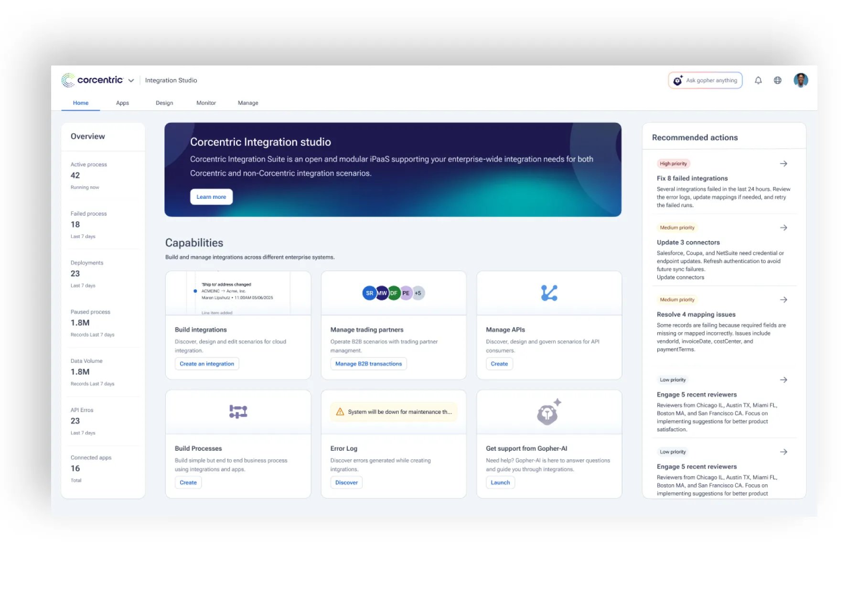Click the Resolve 4 mapping issues heading
This screenshot has height=597, width=868.
tap(696, 315)
